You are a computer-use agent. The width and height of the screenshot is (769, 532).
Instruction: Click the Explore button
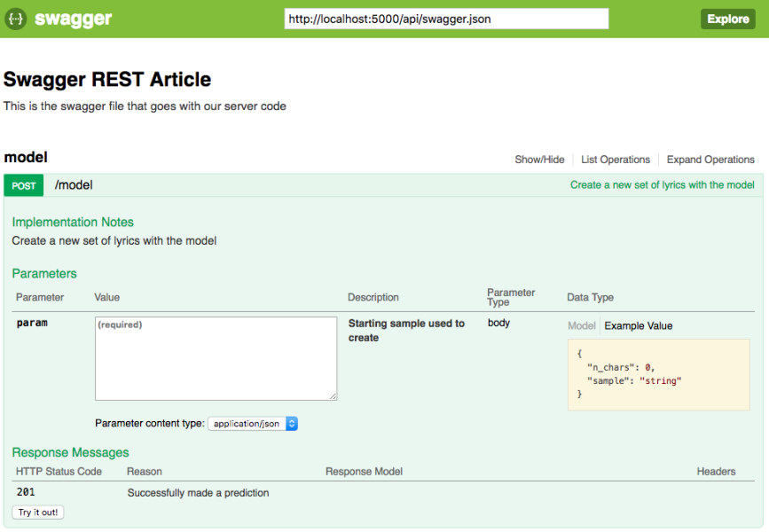[728, 19]
